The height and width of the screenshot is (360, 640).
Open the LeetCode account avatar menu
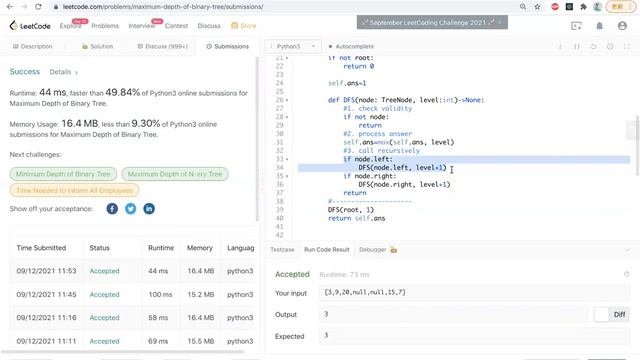click(622, 26)
